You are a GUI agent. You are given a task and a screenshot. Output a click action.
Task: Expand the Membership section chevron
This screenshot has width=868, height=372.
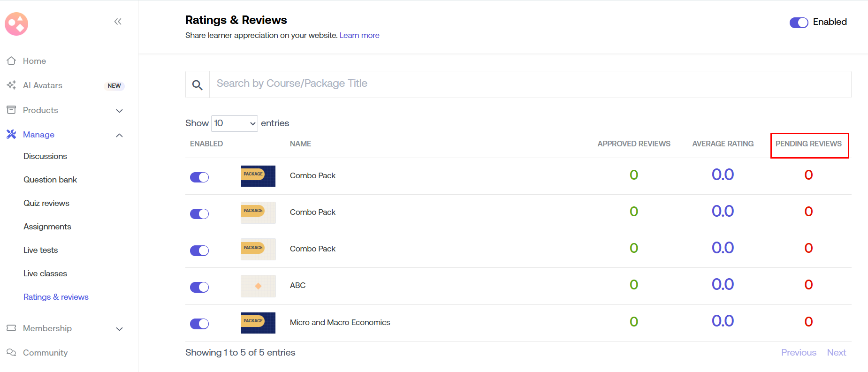pyautogui.click(x=119, y=329)
